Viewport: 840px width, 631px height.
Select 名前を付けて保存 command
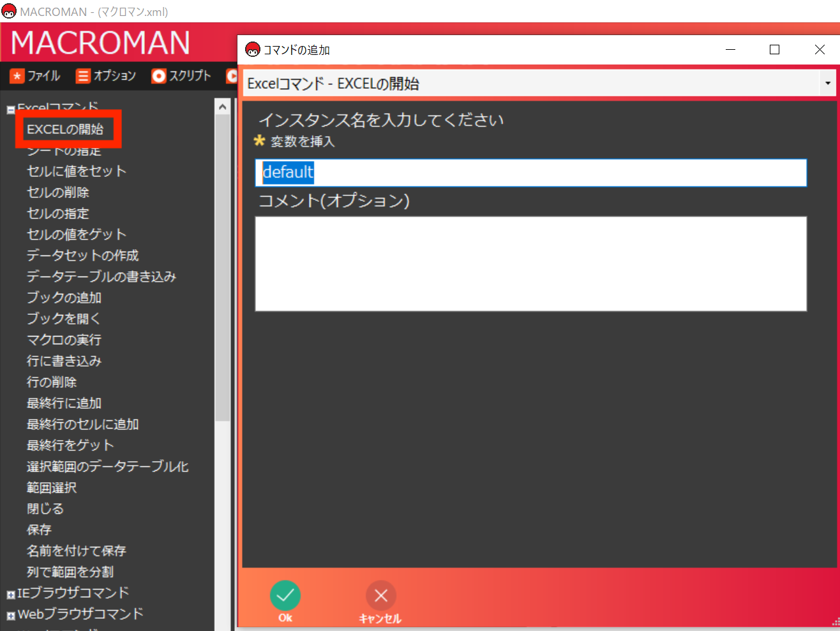point(77,551)
